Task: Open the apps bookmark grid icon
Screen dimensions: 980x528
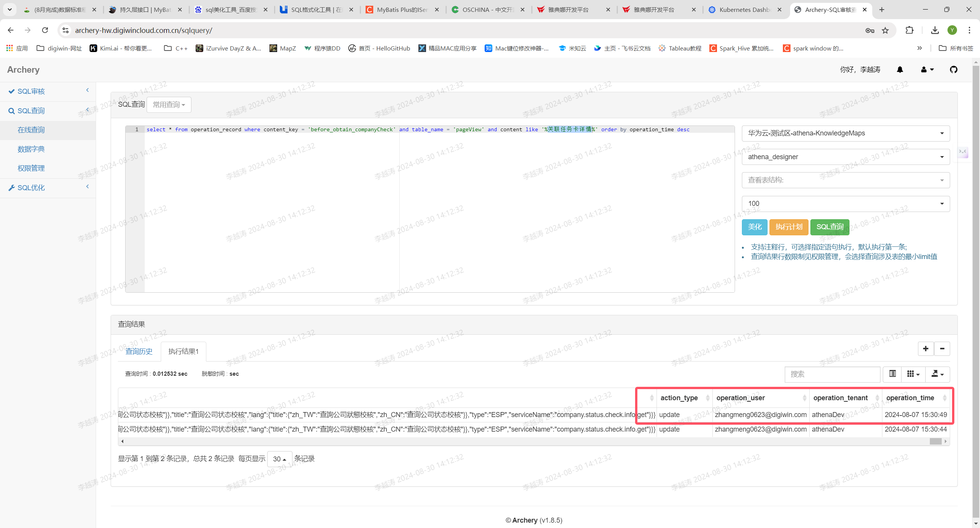Action: [x=10, y=48]
